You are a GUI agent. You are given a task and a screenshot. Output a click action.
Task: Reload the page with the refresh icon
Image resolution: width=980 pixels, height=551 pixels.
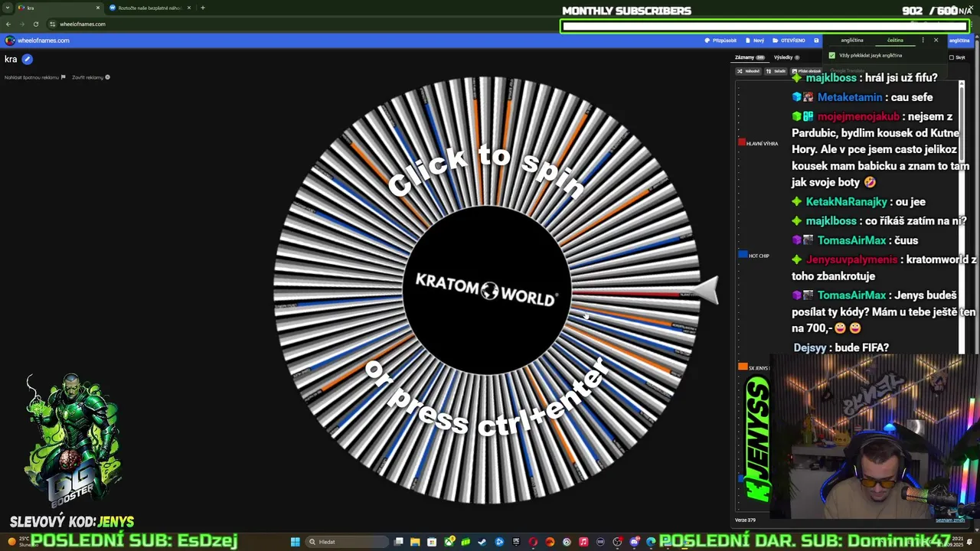click(35, 24)
